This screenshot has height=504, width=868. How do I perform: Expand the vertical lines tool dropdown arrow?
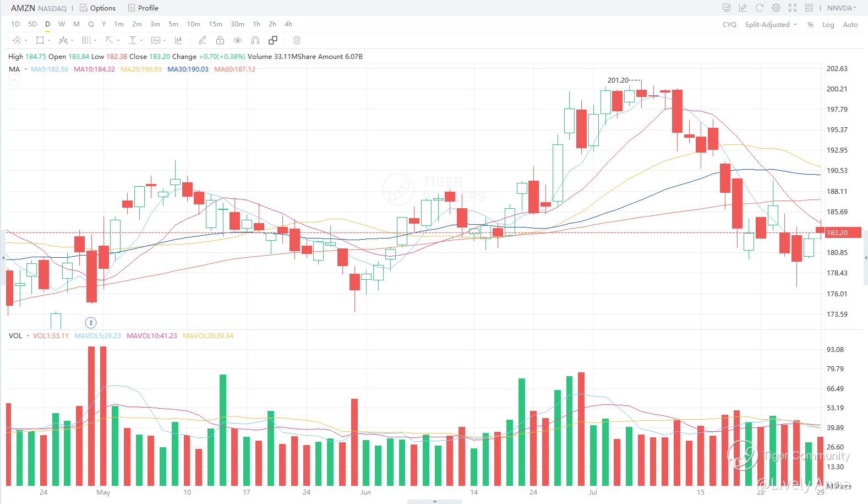pyautogui.click(x=95, y=40)
